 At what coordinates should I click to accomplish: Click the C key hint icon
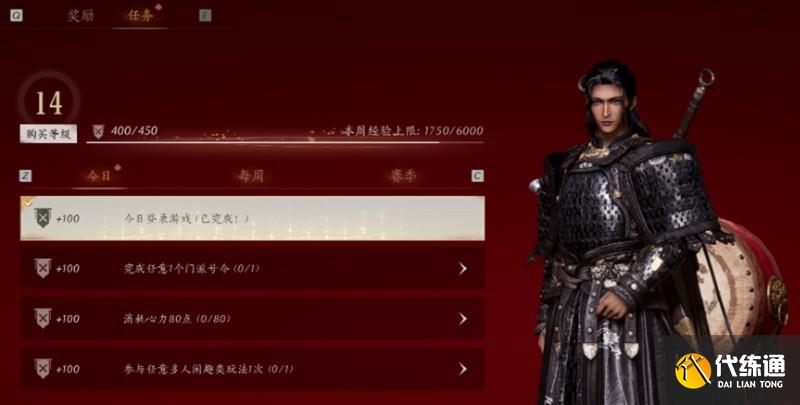coord(478,176)
